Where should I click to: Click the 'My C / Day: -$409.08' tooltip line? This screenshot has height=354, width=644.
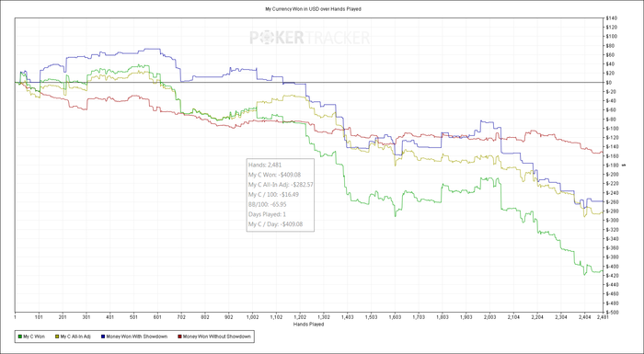pos(276,224)
